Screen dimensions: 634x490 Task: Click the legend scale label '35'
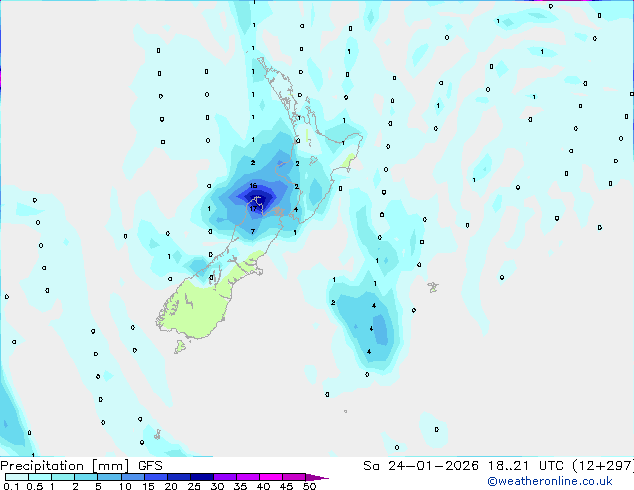(240, 486)
